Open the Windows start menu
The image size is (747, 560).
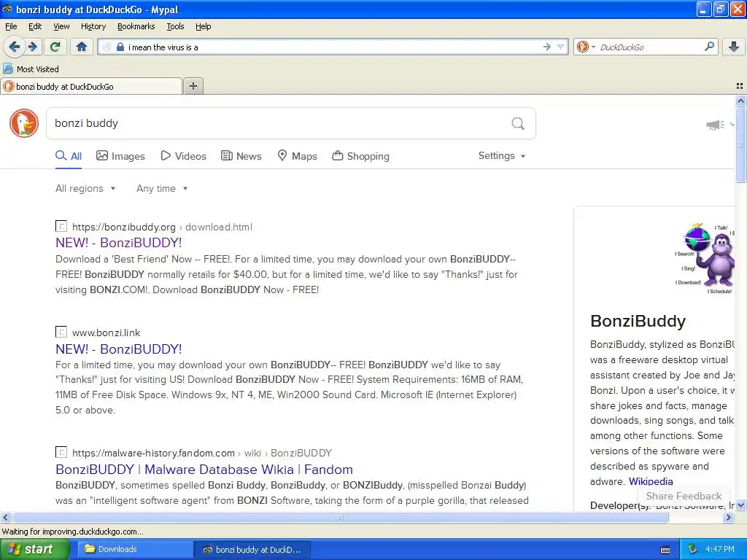(x=34, y=549)
